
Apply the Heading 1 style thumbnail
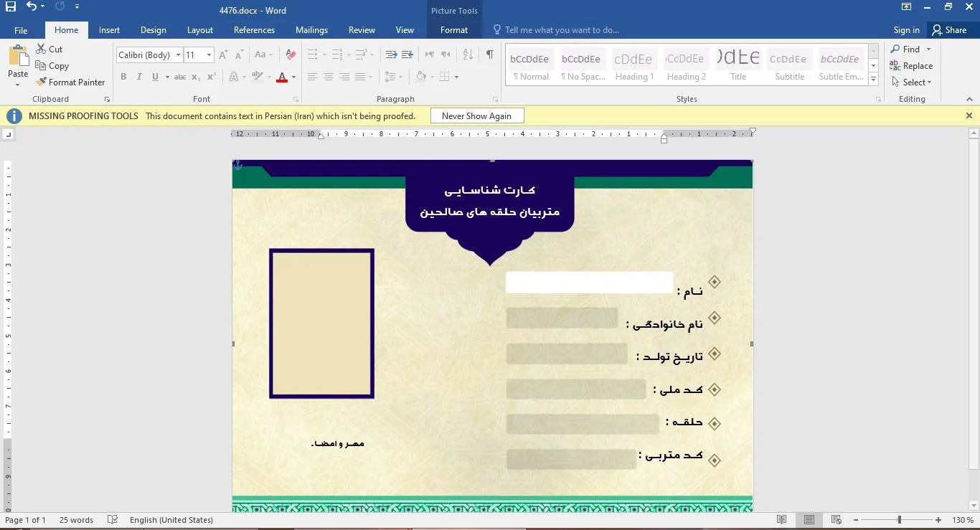(634, 66)
